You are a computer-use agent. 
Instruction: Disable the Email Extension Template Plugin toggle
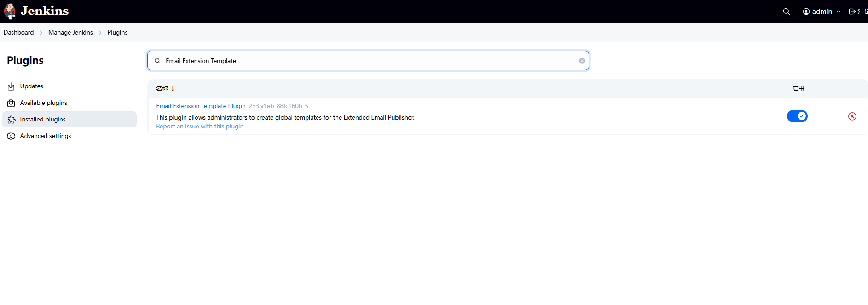tap(797, 116)
